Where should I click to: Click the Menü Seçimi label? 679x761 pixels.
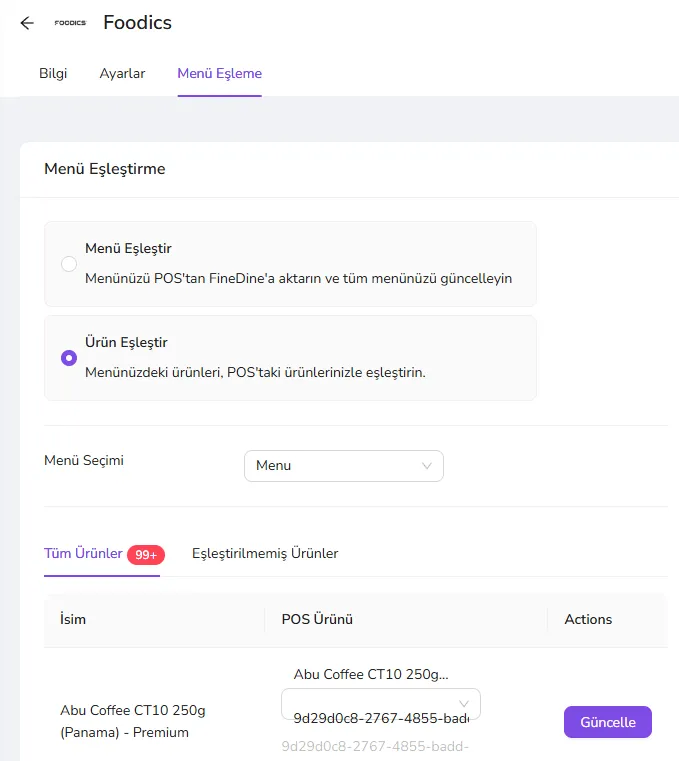[x=84, y=460]
